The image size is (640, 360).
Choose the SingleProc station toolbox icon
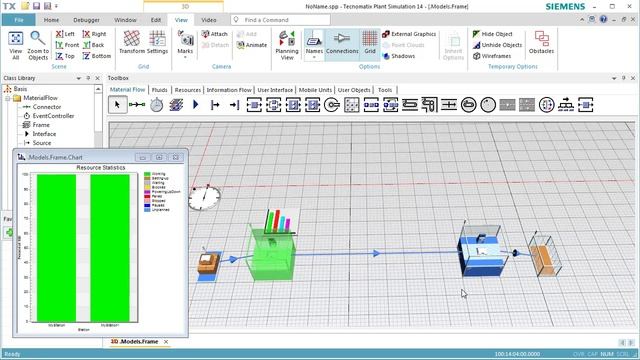click(254, 105)
